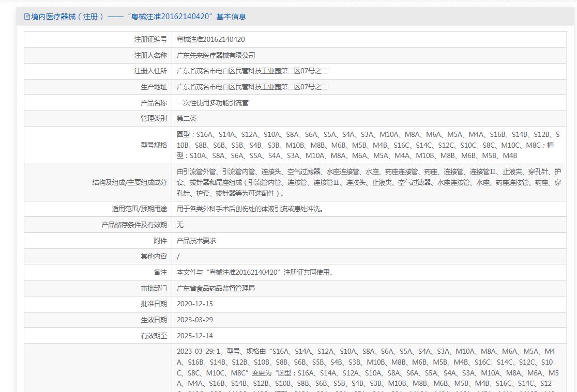The width and height of the screenshot is (577, 392).
Task: Click the 管理类别 value 第二类
Action: [x=187, y=119]
